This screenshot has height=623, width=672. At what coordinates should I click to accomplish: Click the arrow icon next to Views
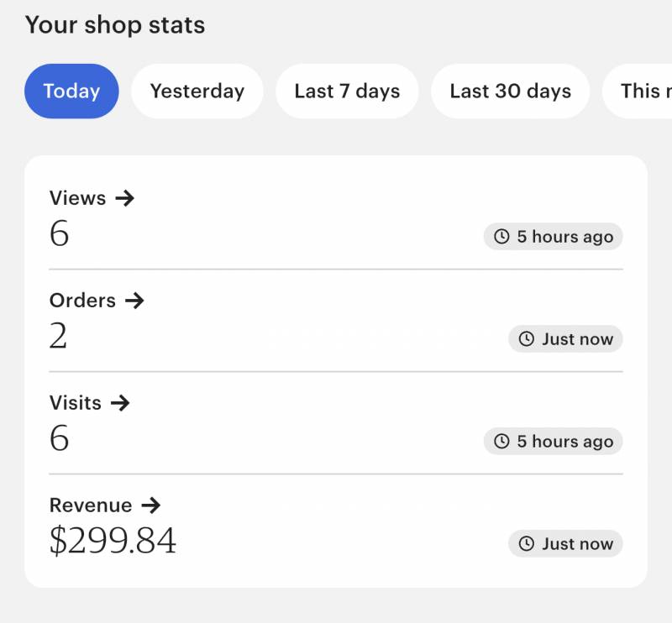click(x=124, y=198)
